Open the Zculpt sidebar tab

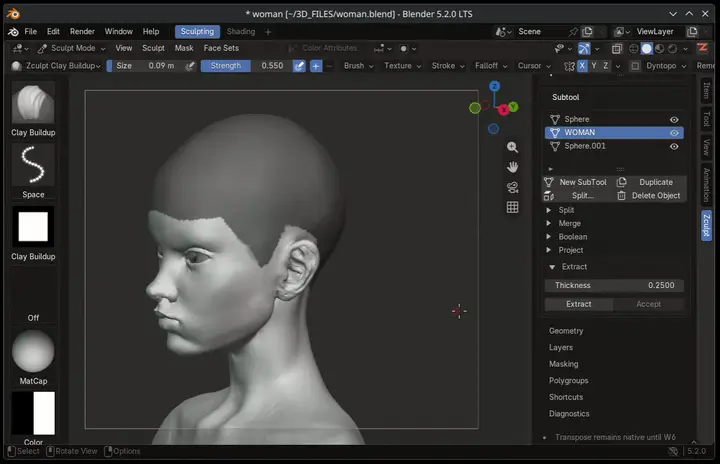tap(706, 225)
